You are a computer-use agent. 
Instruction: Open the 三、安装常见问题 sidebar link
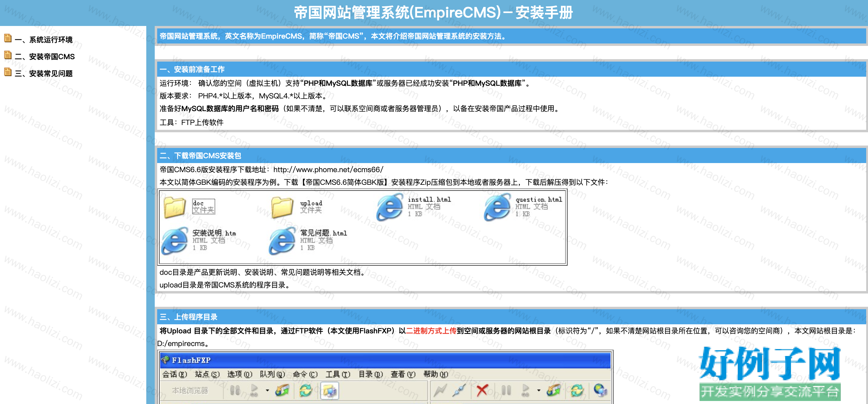pos(44,73)
